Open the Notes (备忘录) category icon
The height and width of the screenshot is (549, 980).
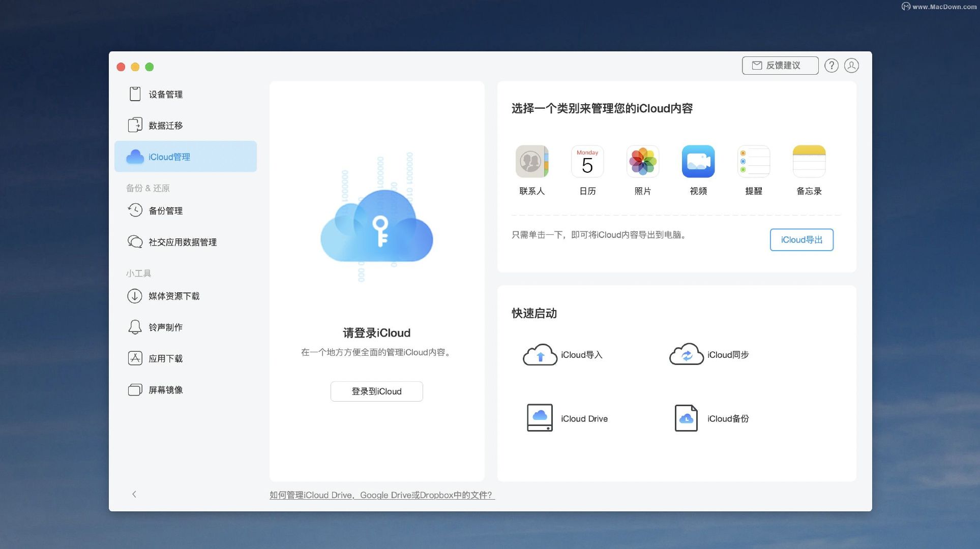point(809,162)
